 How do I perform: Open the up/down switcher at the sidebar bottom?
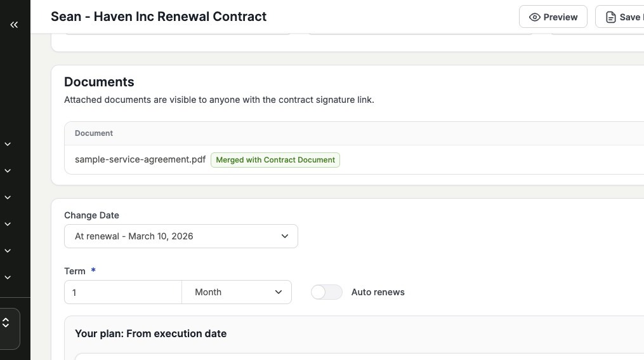(6, 323)
